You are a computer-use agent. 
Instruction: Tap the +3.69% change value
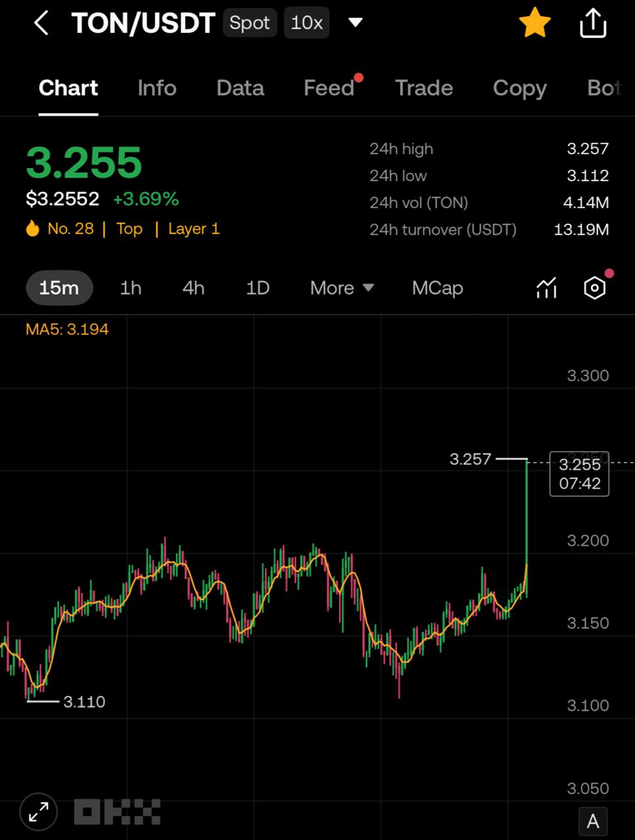click(146, 199)
